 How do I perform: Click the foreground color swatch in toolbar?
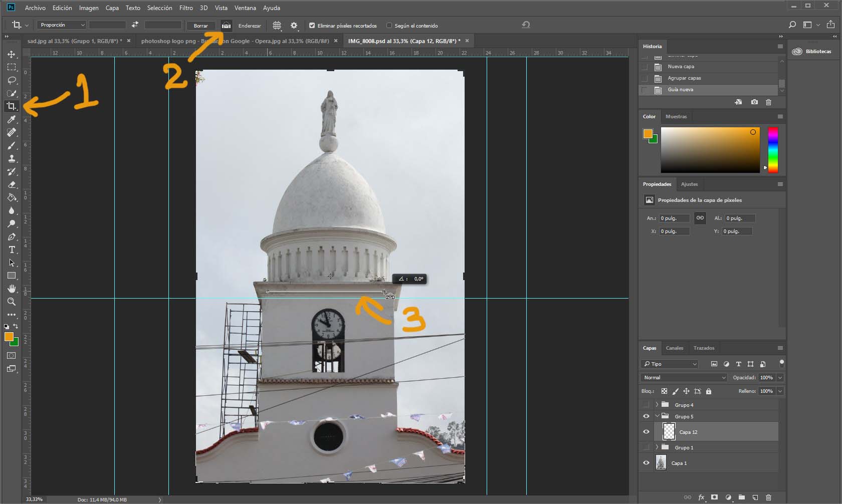tap(9, 337)
